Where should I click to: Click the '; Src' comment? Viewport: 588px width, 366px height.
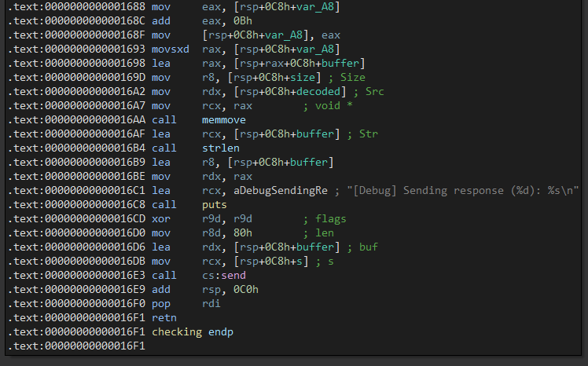coord(368,91)
